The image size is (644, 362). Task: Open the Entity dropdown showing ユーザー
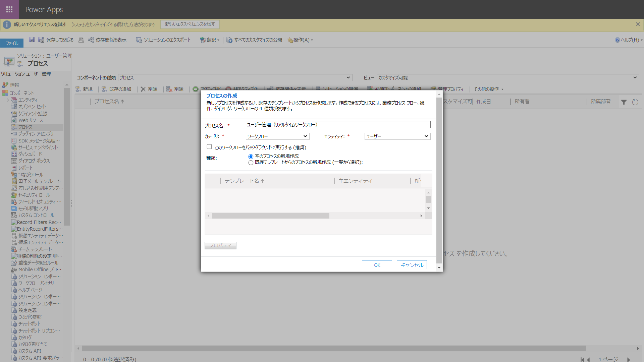[397, 136]
